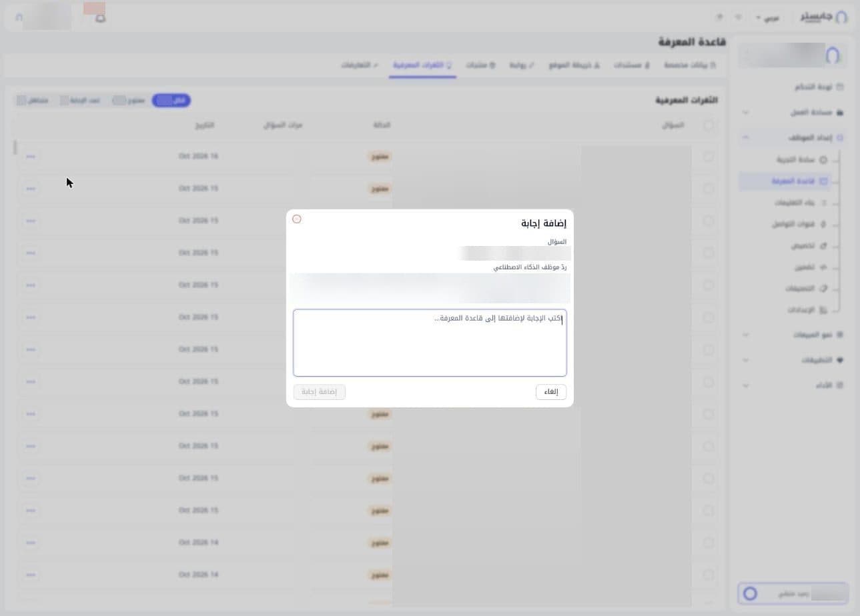Switch to the روابط tab
This screenshot has width=860, height=616.
pos(522,65)
